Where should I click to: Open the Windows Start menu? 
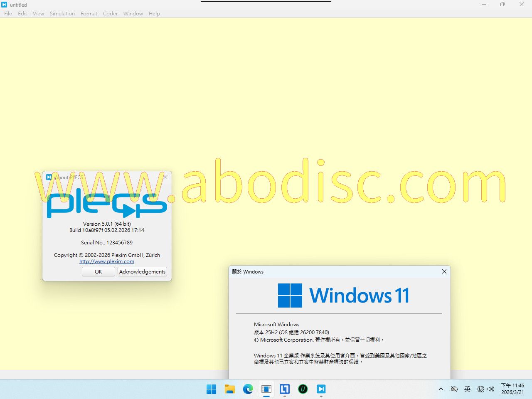(211, 389)
